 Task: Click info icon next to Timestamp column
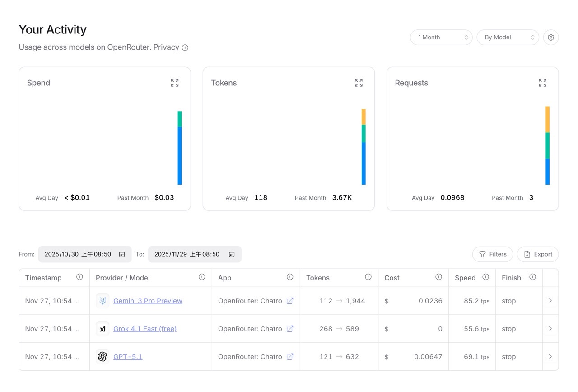tap(79, 277)
